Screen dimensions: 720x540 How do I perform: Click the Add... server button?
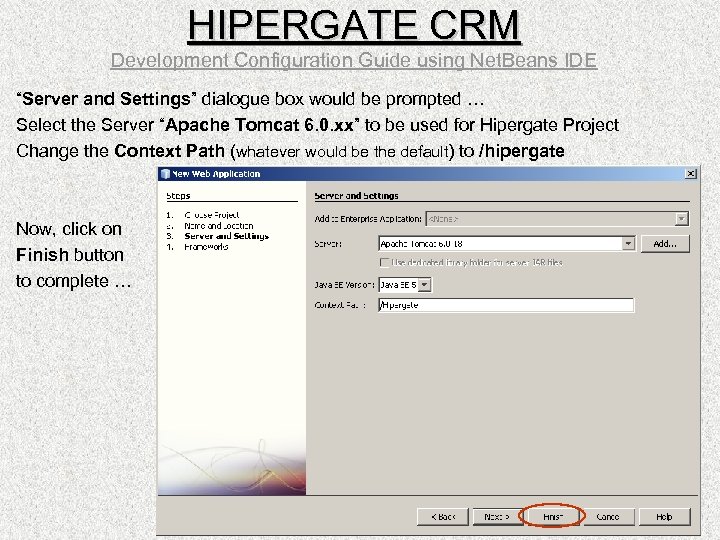(665, 244)
